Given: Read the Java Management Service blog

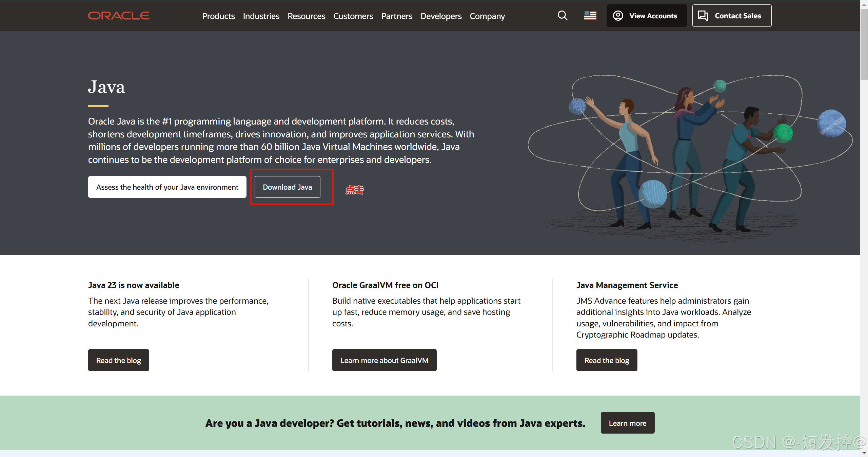Looking at the screenshot, I should 607,360.
